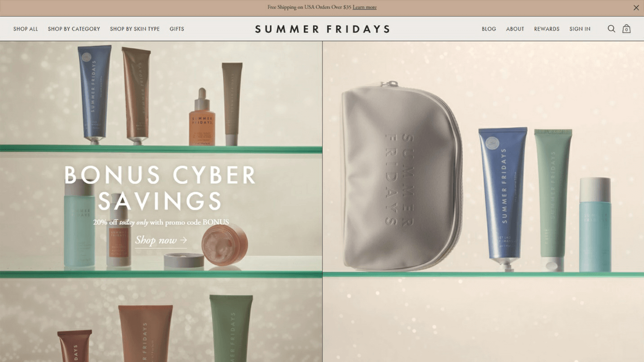The image size is (644, 362).
Task: Open the search magnifier icon
Action: click(611, 29)
